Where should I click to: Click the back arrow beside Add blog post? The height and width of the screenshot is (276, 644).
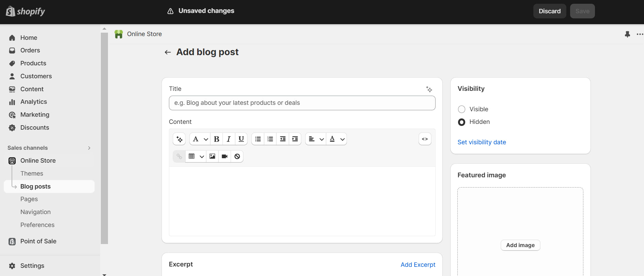click(168, 52)
